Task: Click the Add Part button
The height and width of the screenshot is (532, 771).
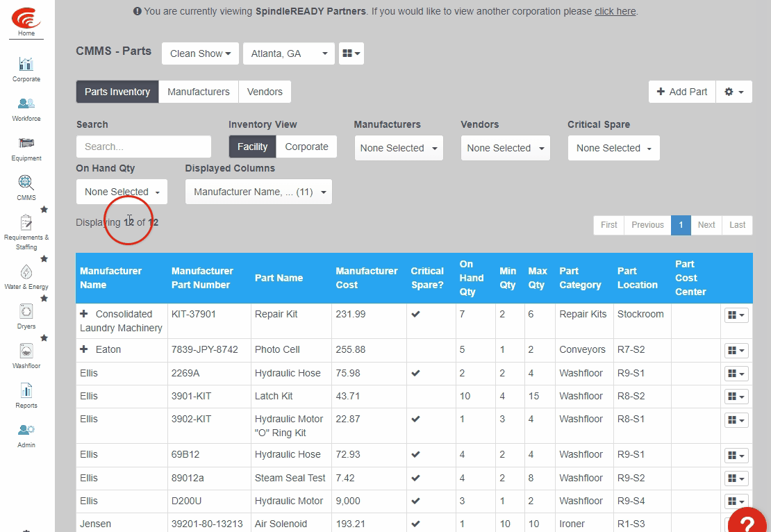Action: point(682,92)
